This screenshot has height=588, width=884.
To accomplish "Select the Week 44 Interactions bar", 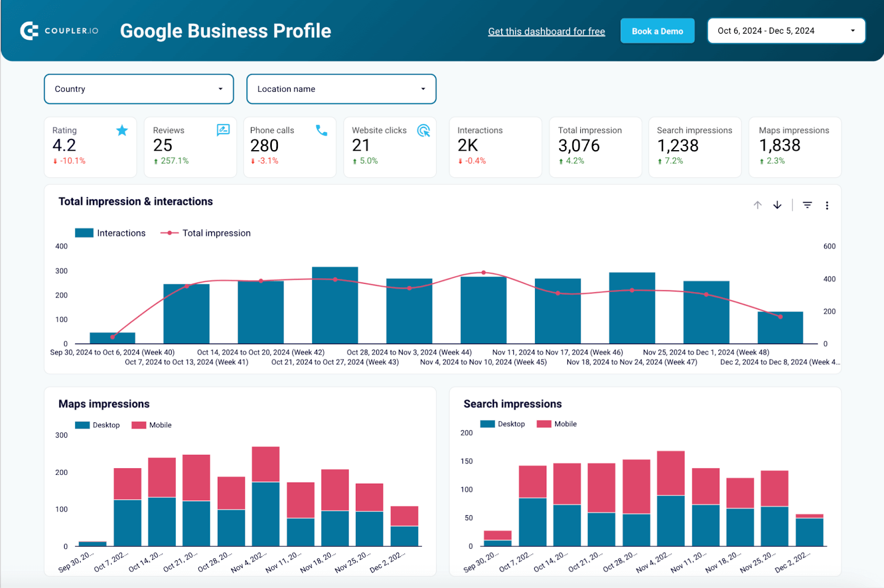I will 409,311.
